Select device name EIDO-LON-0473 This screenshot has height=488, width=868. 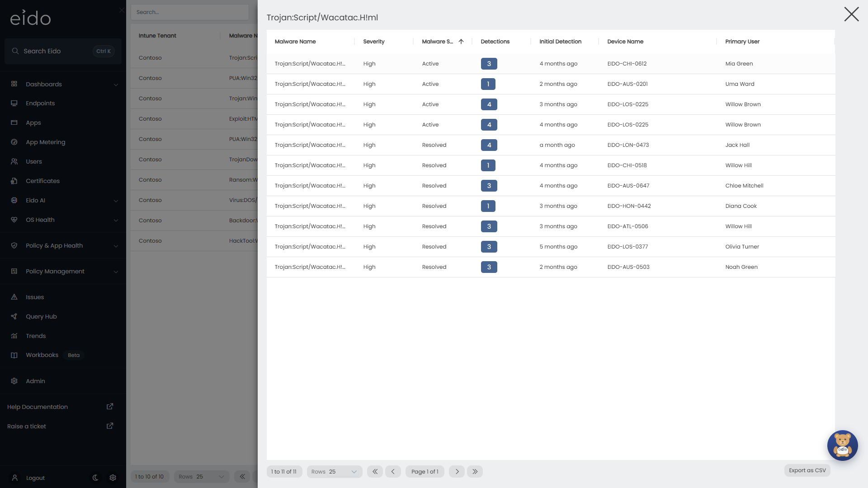click(x=628, y=145)
